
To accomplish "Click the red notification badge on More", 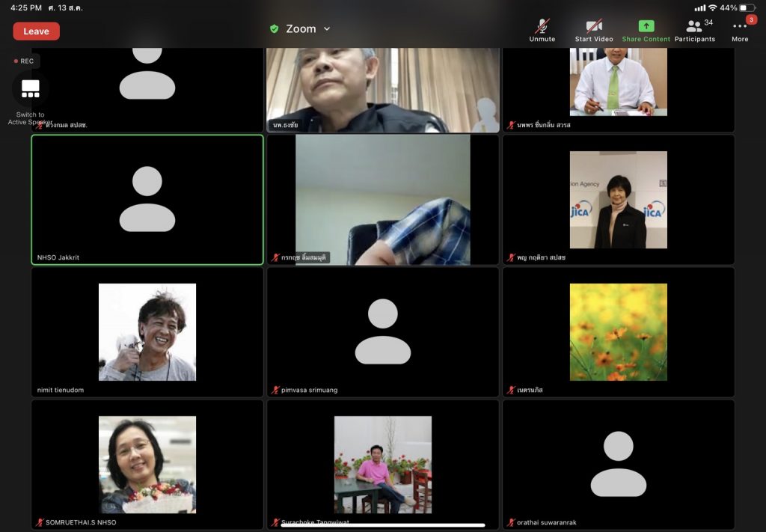I will [751, 19].
